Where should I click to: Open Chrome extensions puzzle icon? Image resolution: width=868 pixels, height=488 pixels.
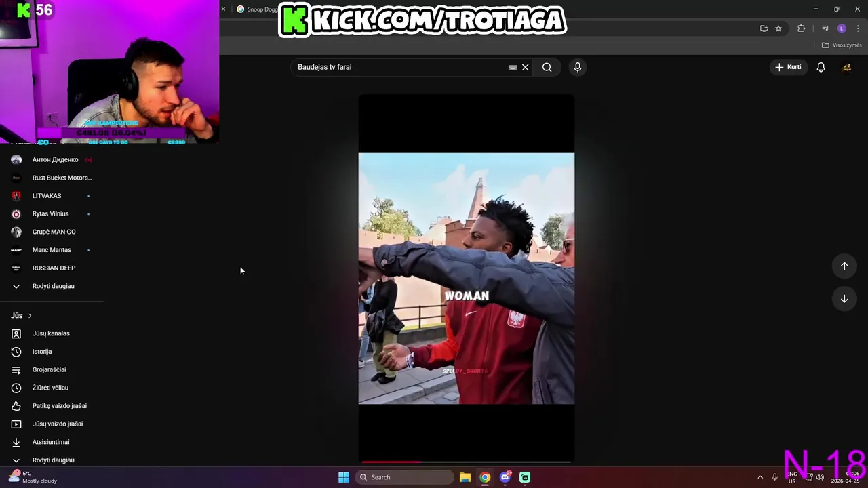pos(801,28)
